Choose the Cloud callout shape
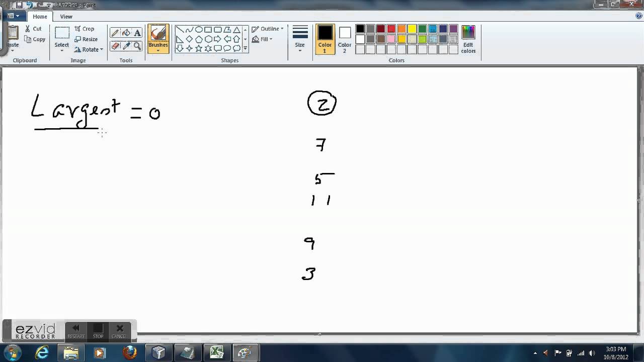 237,49
